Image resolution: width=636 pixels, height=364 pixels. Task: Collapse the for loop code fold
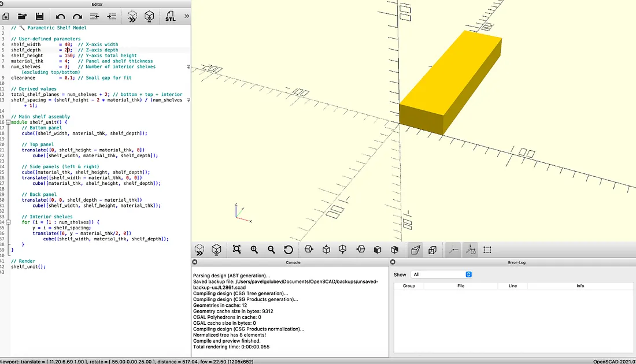point(8,222)
